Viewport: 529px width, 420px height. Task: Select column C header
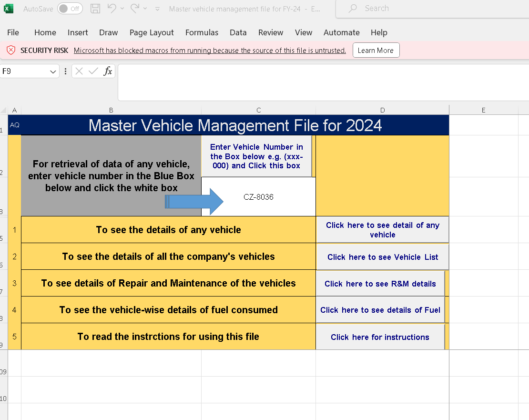(x=258, y=110)
